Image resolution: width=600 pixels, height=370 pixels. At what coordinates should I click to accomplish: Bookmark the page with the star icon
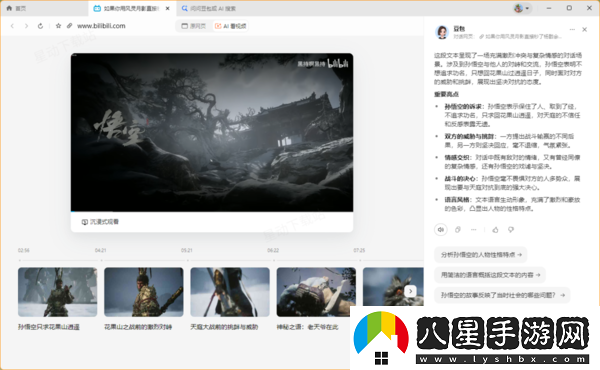tap(58, 26)
